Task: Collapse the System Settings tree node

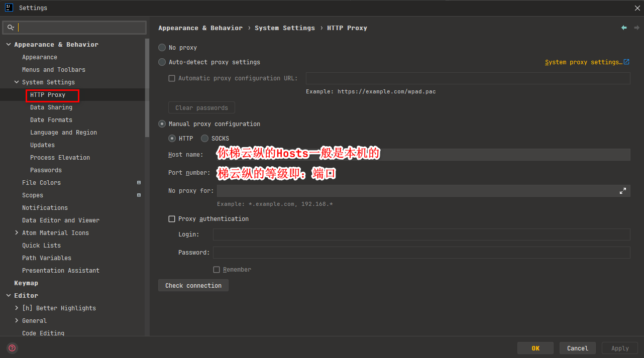Action: pos(17,82)
